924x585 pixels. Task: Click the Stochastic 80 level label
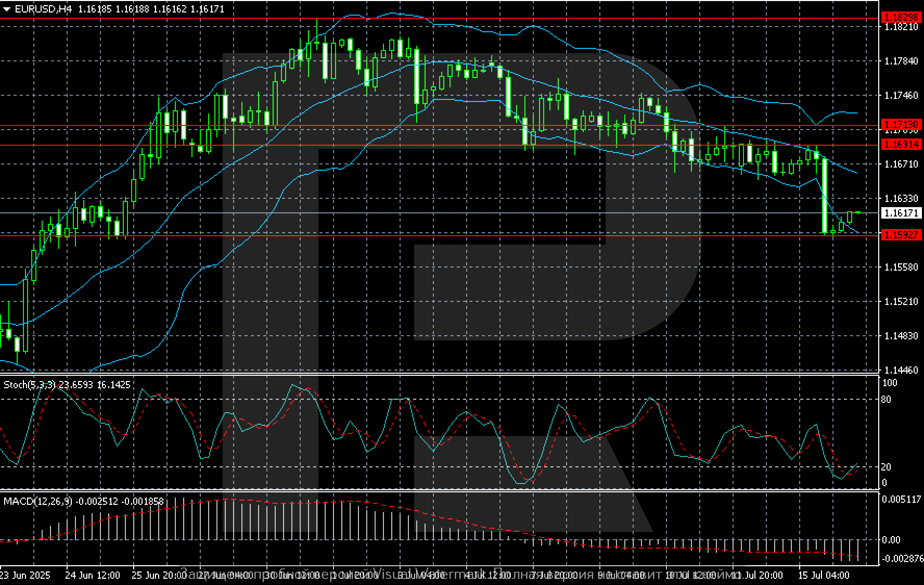(885, 400)
